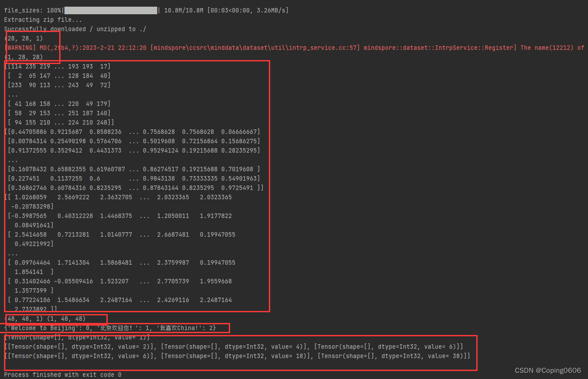This screenshot has height=379, width=588.
Task: Select the row '[[114 235 219 ... 193 193 17]'
Action: coord(57,66)
